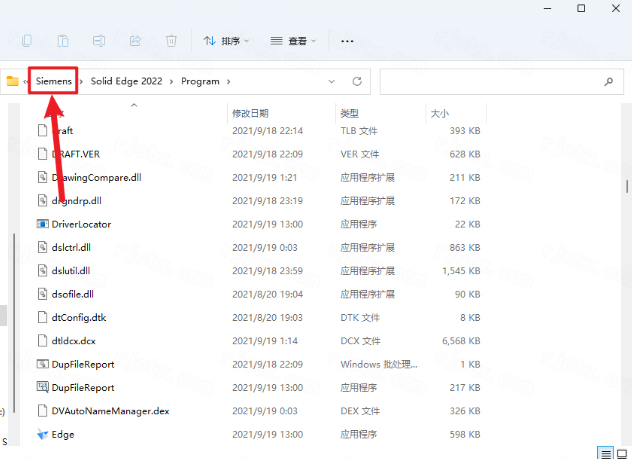
Task: Switch to large thumbnails view in status bar
Action: click(621, 451)
